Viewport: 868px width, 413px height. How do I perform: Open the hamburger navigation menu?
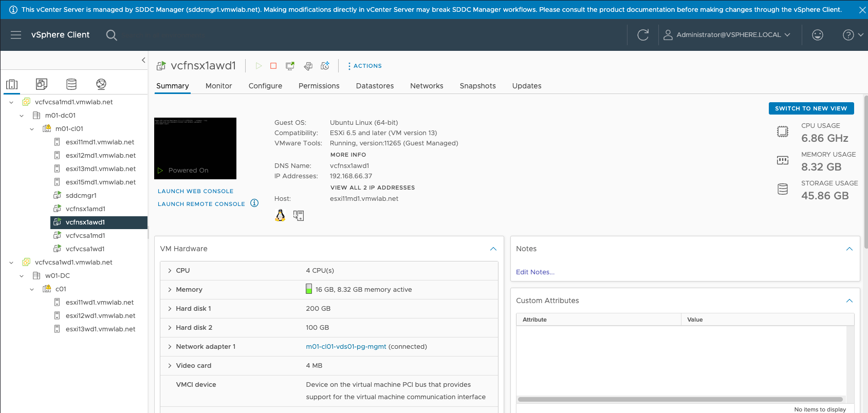[x=16, y=35]
